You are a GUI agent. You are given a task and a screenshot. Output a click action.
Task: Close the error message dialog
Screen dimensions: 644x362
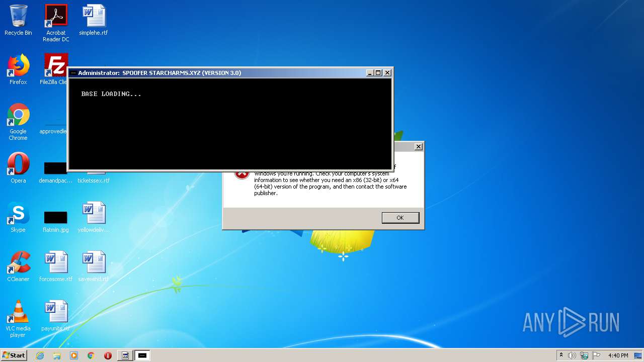pos(418,146)
